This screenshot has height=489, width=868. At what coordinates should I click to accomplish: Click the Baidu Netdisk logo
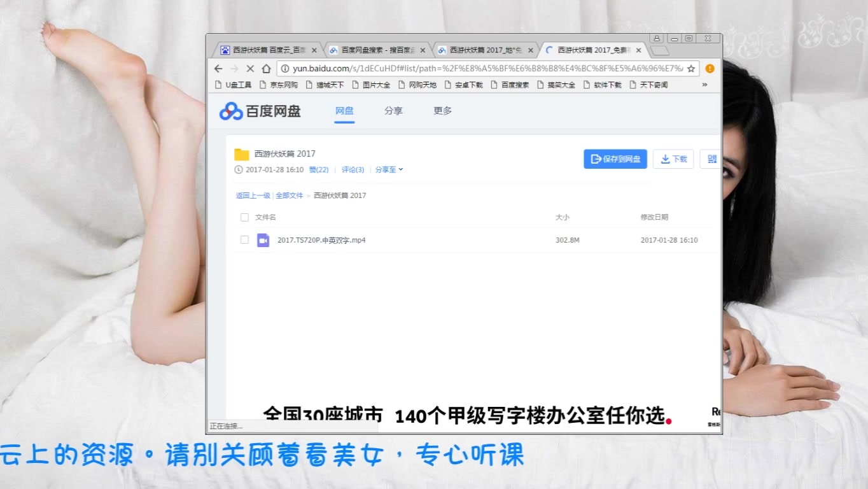260,111
